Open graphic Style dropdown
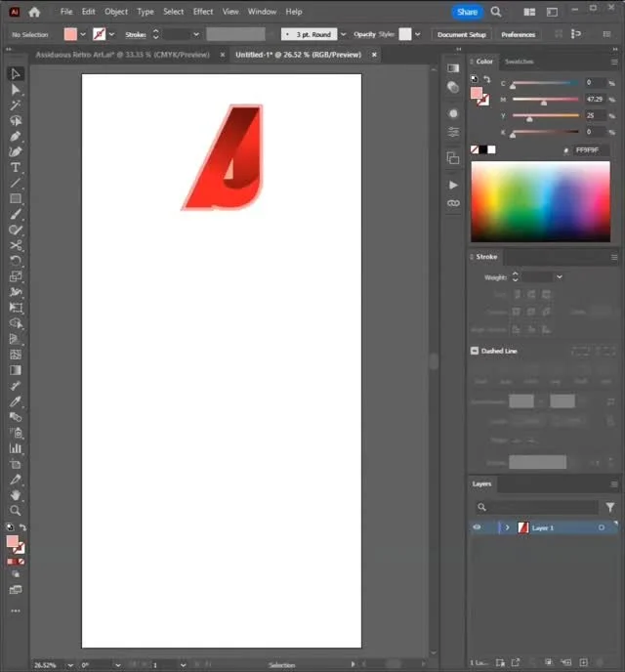The height and width of the screenshot is (672, 625). tap(418, 34)
